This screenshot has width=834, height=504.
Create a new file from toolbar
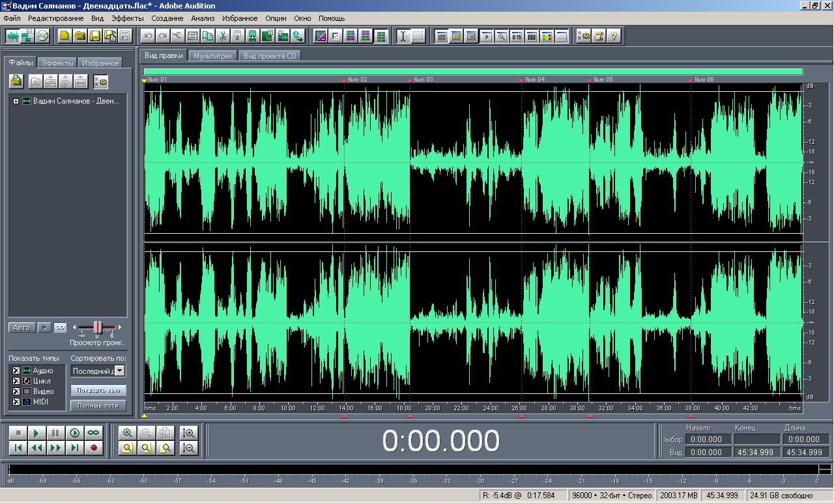tap(65, 36)
